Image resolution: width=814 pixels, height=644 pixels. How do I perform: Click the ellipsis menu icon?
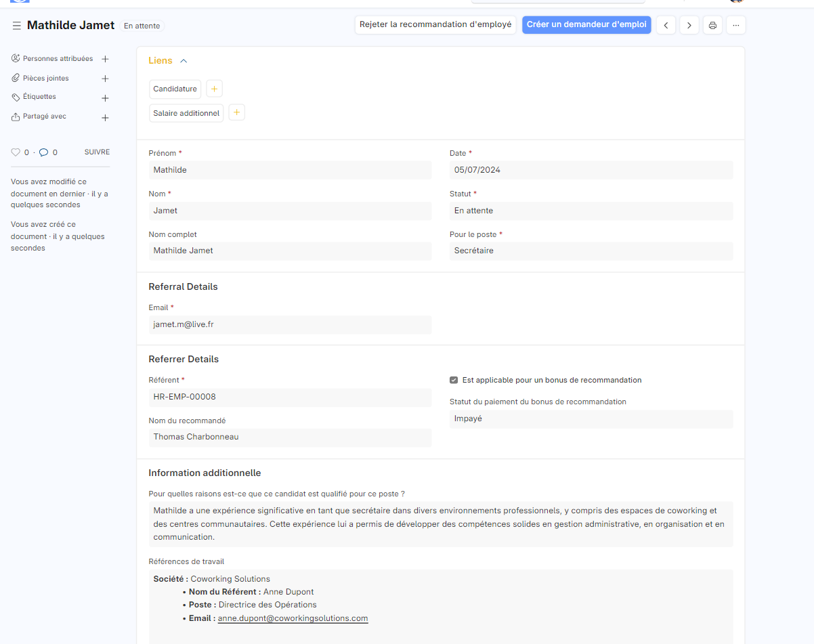(x=735, y=24)
